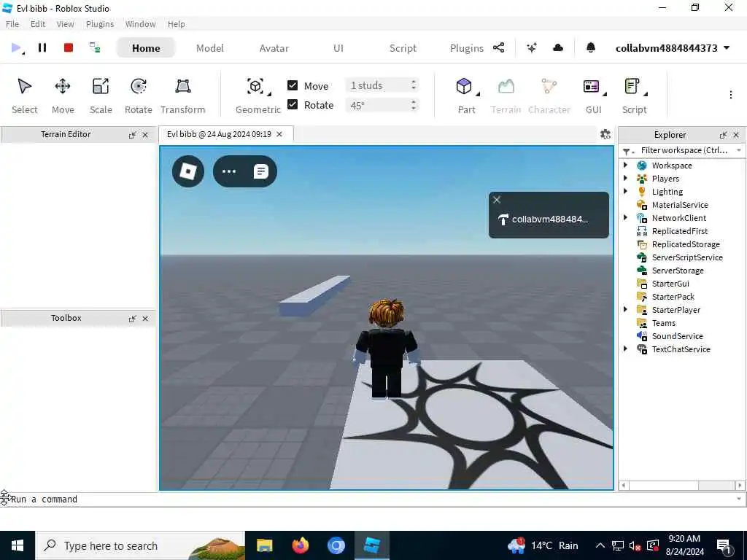Uncheck the Move snapping checkbox

(x=293, y=85)
